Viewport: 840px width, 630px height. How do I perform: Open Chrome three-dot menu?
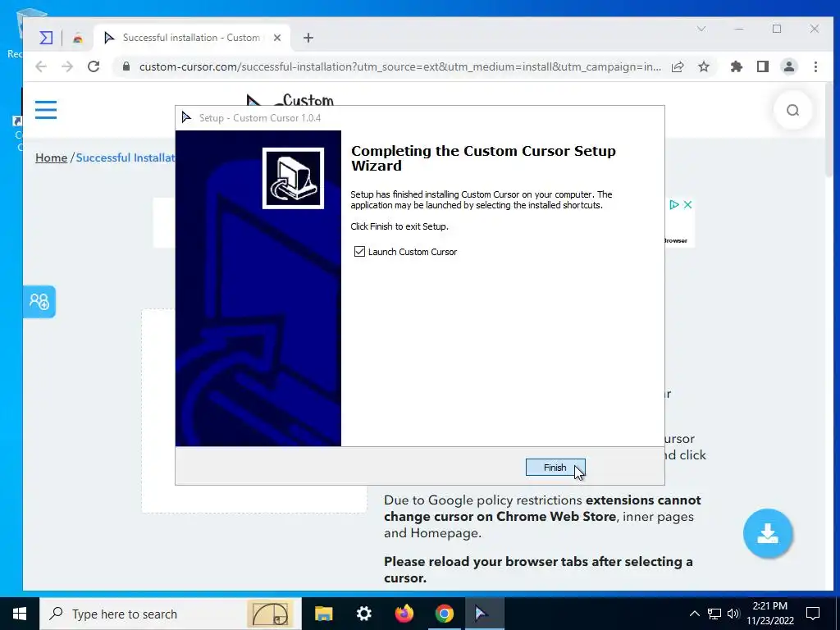click(x=815, y=66)
